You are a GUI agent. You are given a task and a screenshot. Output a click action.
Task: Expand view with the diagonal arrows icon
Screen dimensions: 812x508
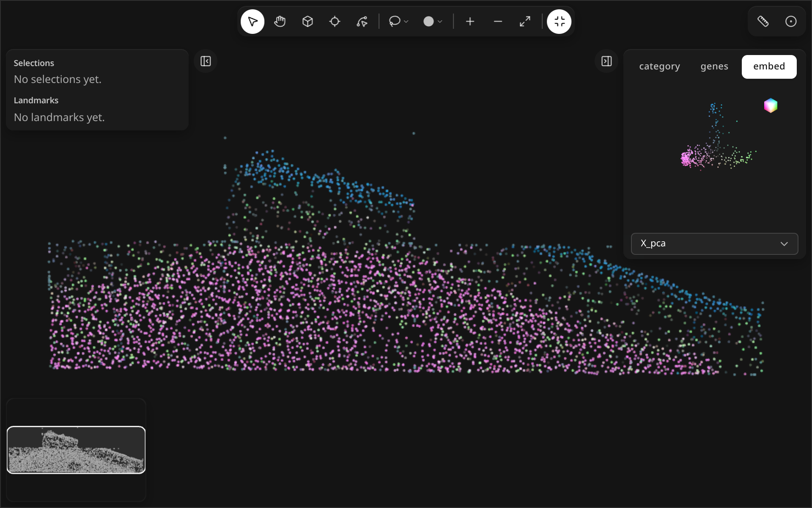(525, 22)
